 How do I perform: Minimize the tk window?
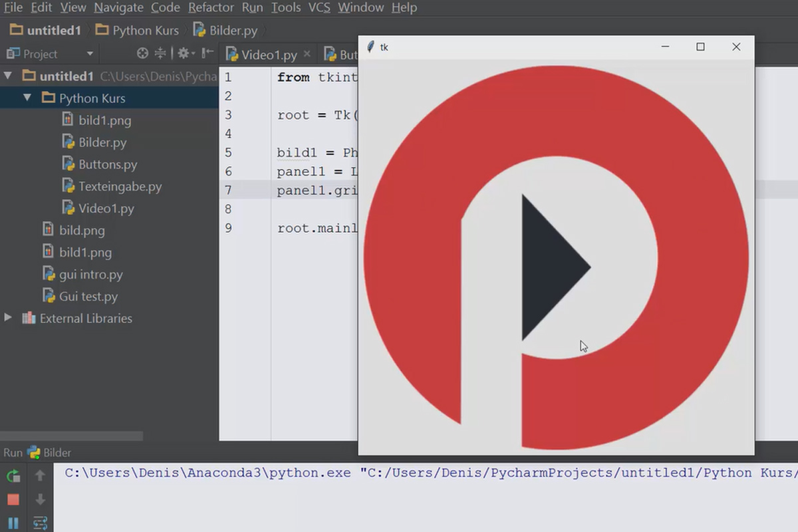(x=665, y=47)
